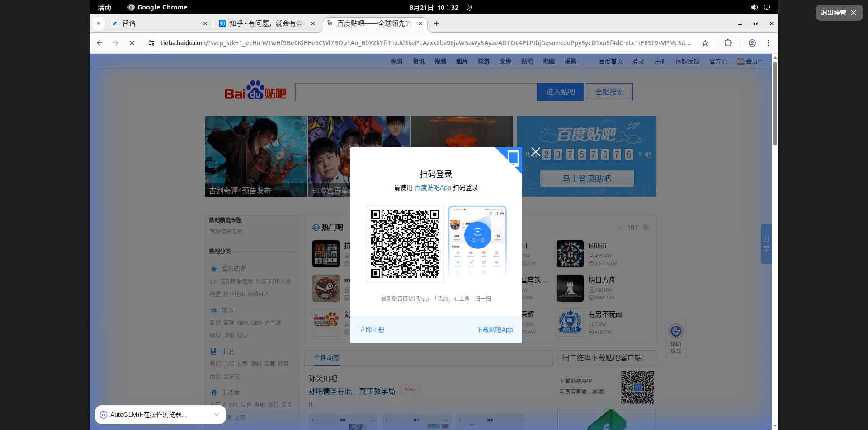Go back in browser

pos(99,43)
